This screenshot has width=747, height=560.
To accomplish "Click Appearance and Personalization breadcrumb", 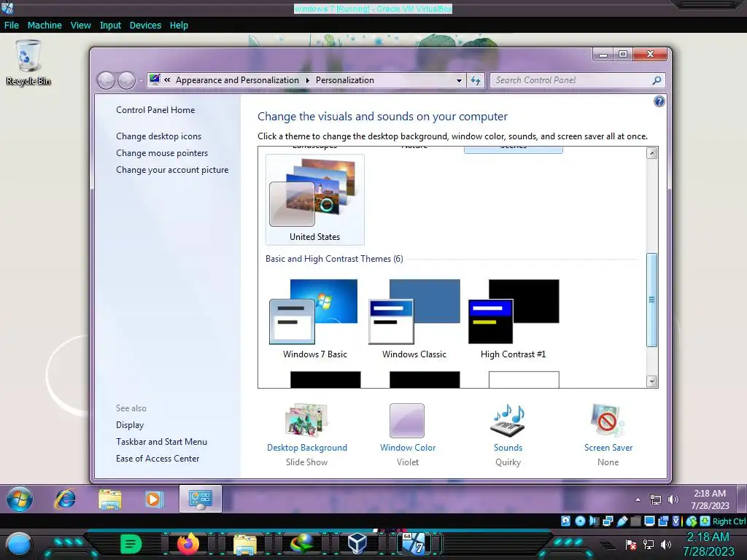I will pos(237,80).
